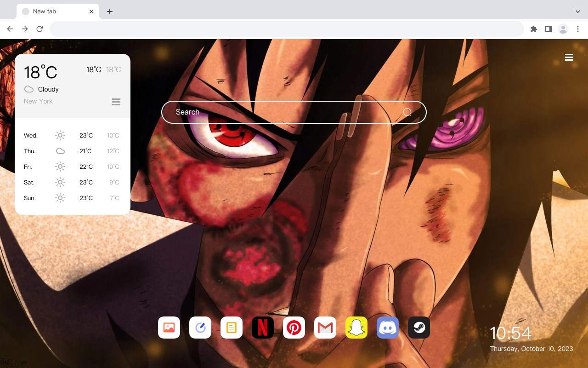Open the Discord shortcut
Viewport: 588px width, 368px height.
(388, 328)
